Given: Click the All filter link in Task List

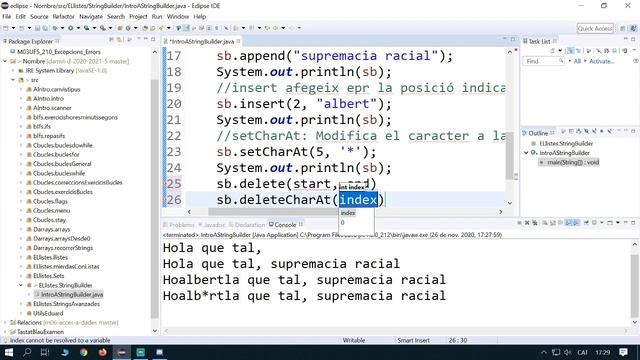Looking at the screenshot, I should click(x=577, y=61).
